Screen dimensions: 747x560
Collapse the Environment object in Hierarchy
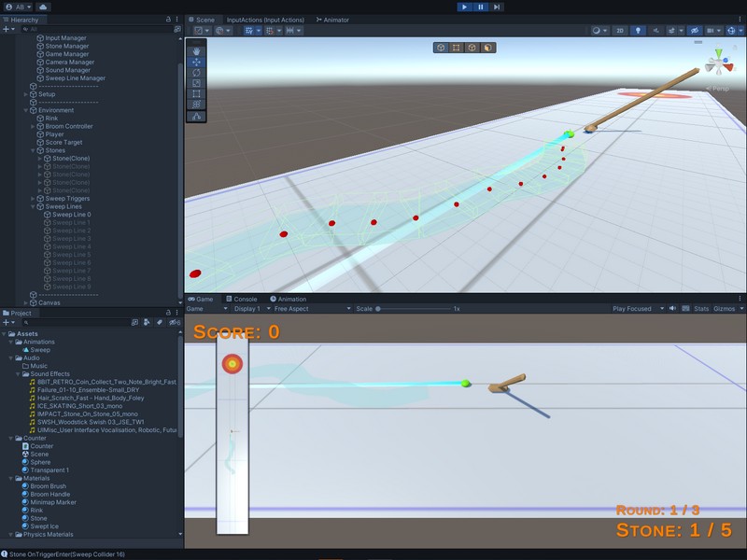coord(26,110)
